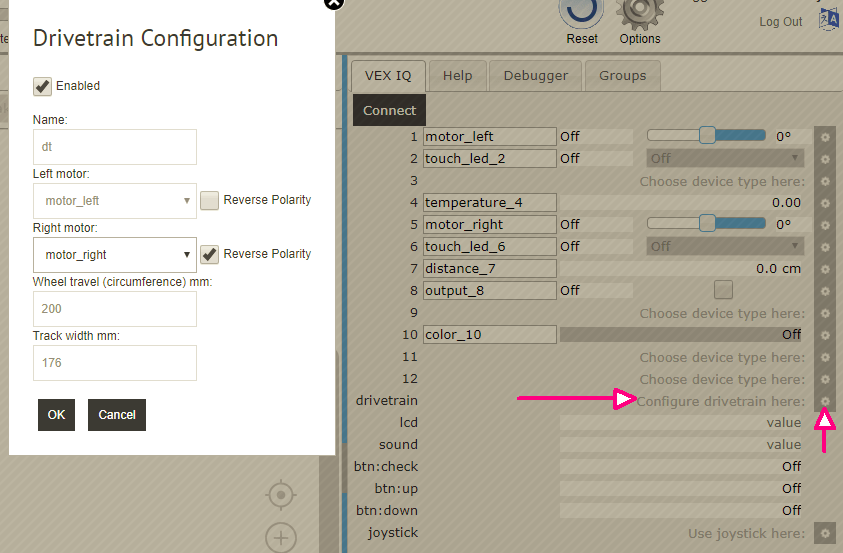Open the Right motor dropdown showing motor_right
The height and width of the screenshot is (553, 843).
[115, 255]
